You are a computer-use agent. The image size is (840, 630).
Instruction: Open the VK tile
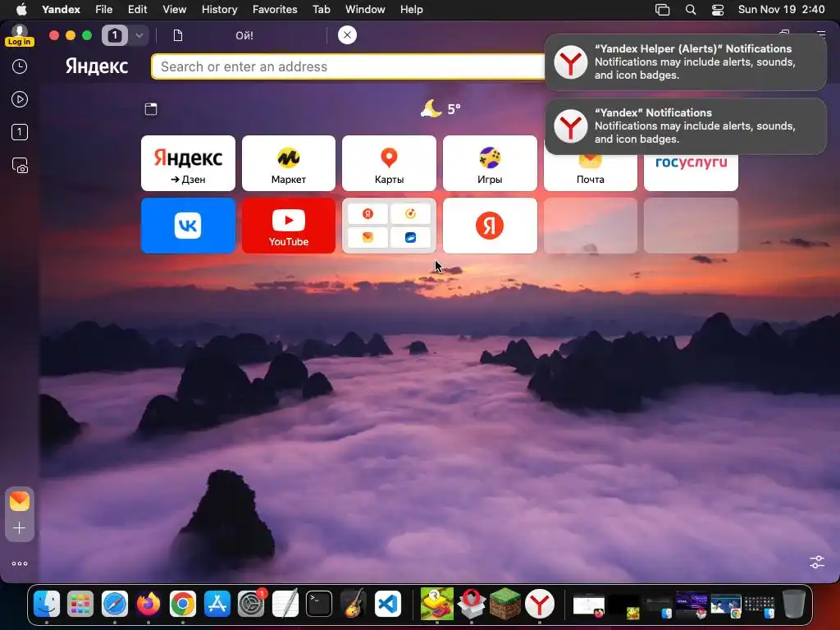188,226
